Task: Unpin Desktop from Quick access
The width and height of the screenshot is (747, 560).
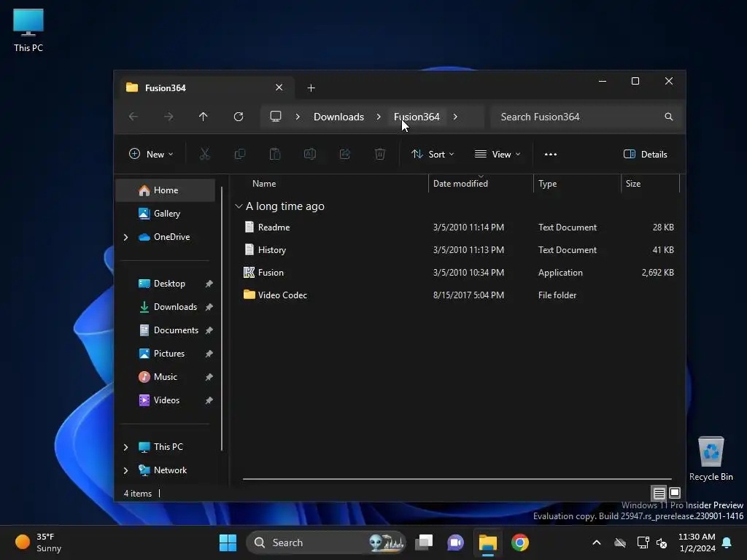Action: 209,284
